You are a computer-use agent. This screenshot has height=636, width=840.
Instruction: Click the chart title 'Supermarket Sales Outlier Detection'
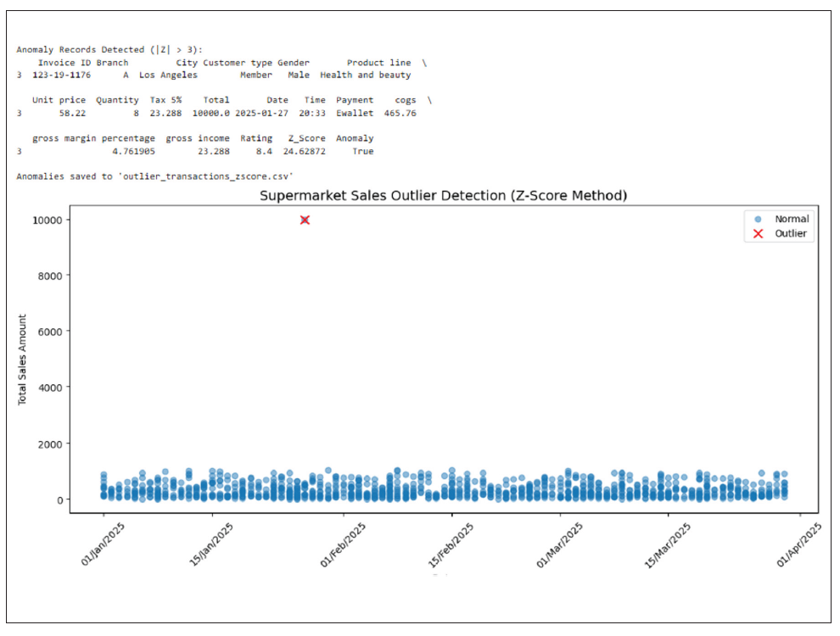point(442,196)
